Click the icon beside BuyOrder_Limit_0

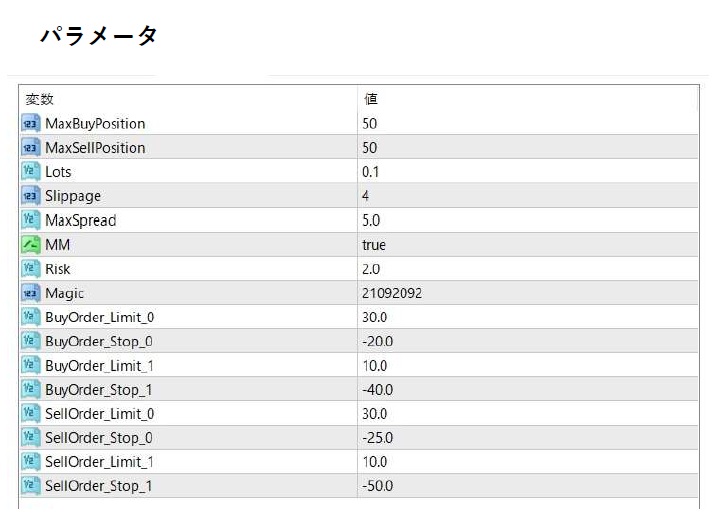30,317
